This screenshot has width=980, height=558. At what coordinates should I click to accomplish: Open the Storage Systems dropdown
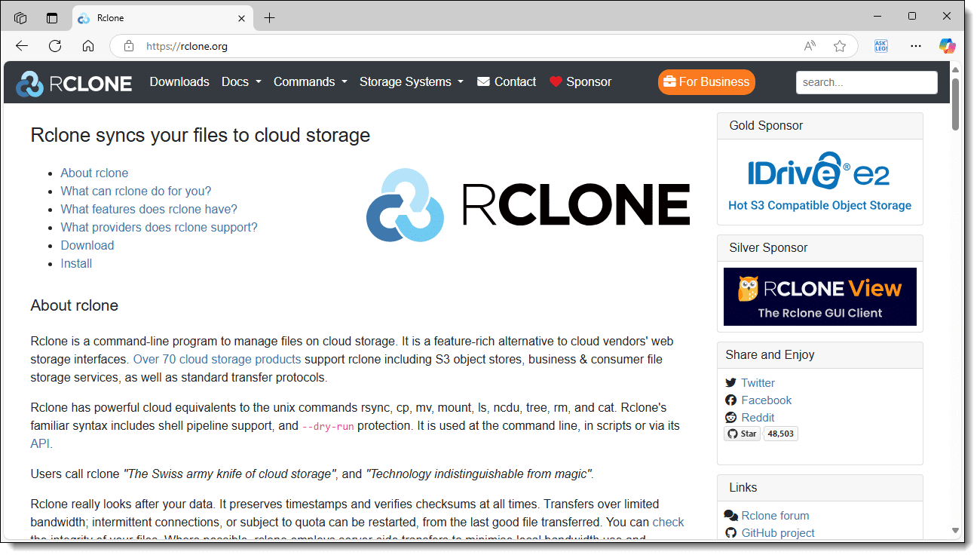tap(411, 82)
